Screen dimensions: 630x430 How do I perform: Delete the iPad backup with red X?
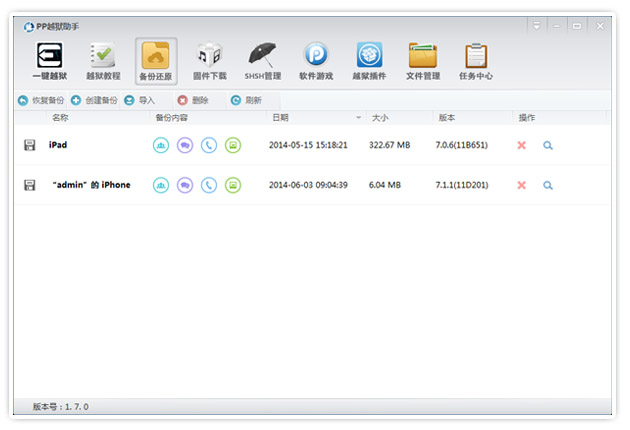522,145
